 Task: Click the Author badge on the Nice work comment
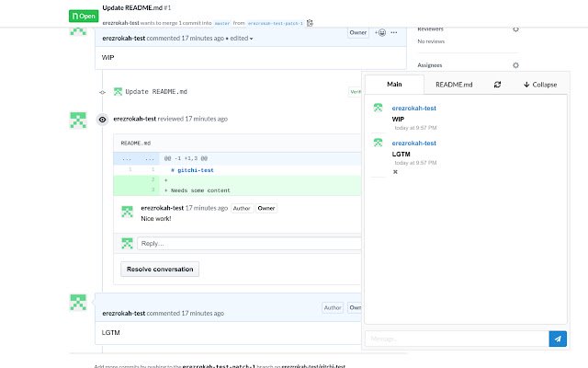tap(242, 209)
